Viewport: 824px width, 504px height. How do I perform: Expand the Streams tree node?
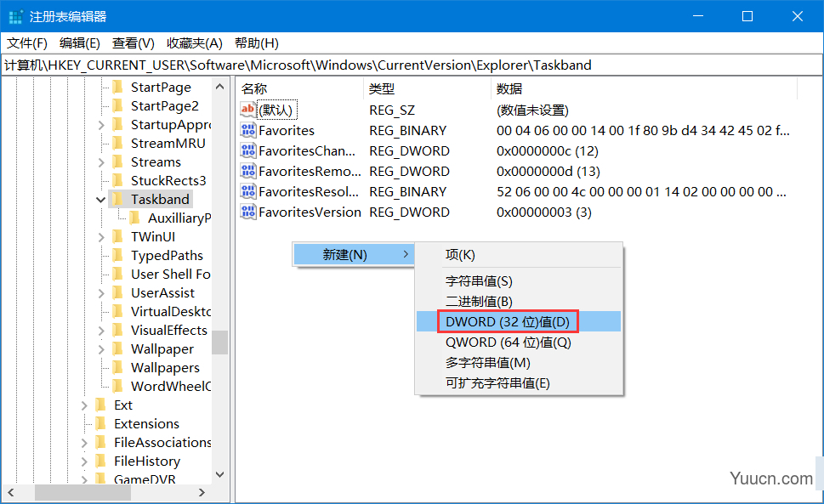click(101, 162)
